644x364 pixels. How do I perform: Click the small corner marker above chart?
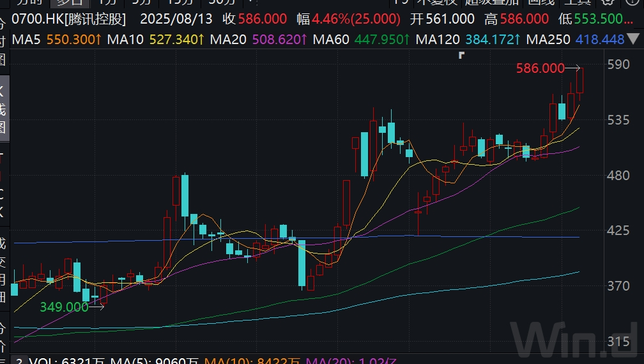coord(461,55)
